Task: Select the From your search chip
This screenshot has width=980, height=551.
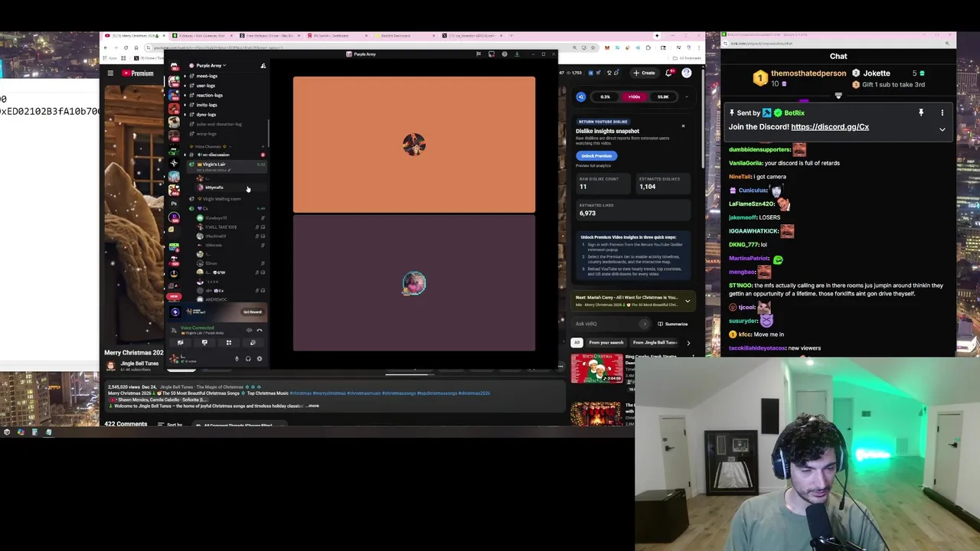Action: coord(606,342)
